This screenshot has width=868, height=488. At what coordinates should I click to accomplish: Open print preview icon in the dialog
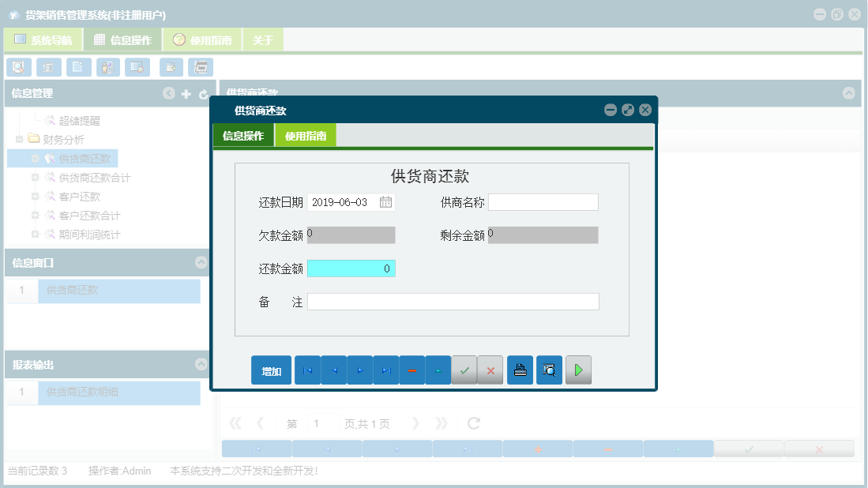click(x=549, y=370)
